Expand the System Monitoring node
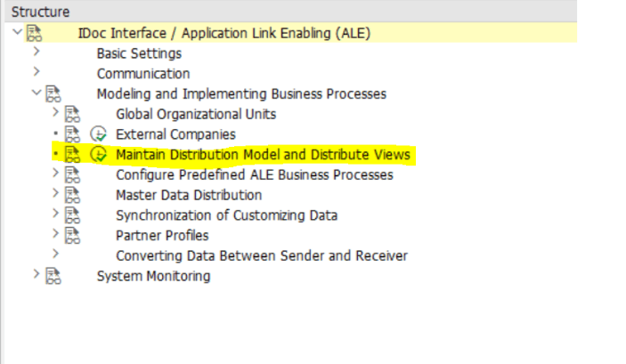 [x=37, y=276]
